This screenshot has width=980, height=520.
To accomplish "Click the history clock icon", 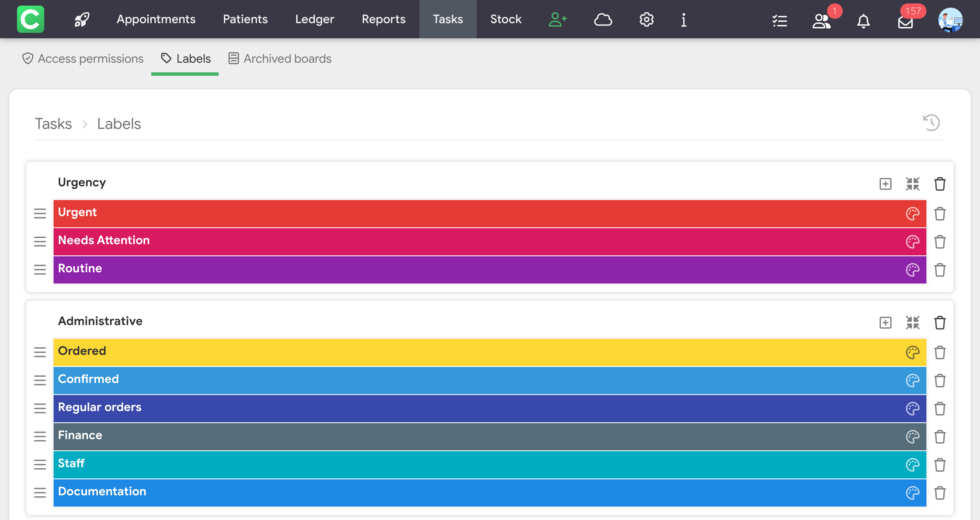I will (x=931, y=123).
